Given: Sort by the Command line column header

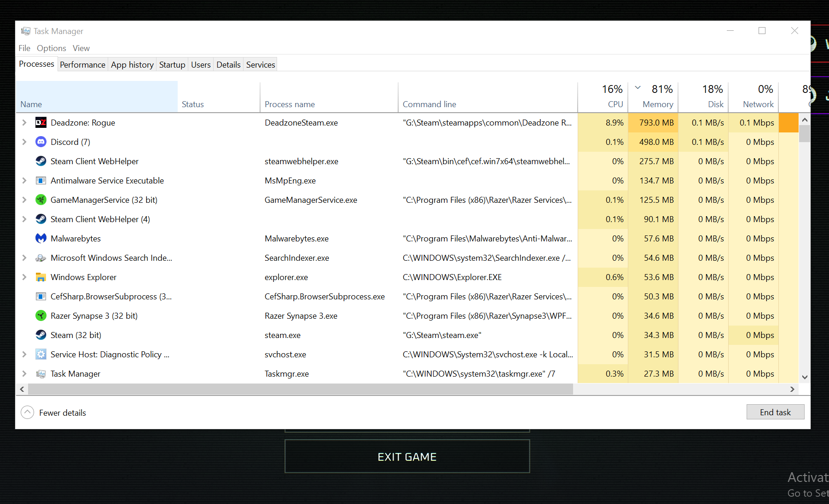Looking at the screenshot, I should click(x=488, y=97).
